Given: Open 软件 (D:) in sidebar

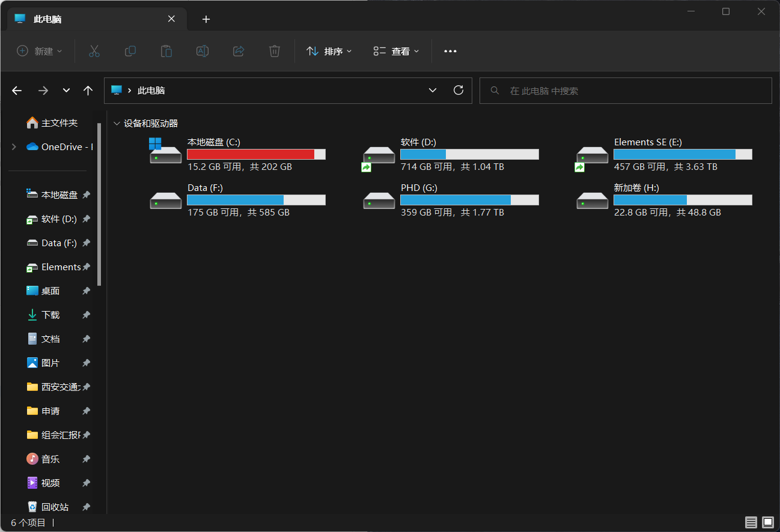Looking at the screenshot, I should [52, 219].
